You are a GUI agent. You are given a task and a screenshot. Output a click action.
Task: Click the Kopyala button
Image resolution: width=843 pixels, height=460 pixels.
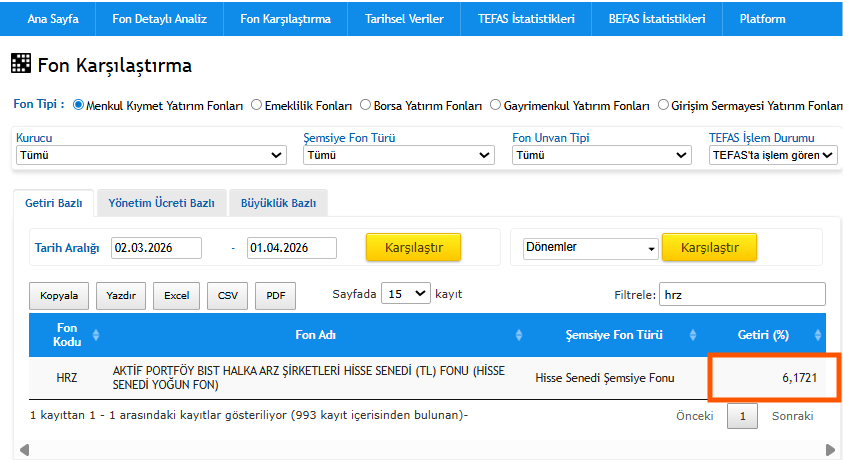(59, 296)
